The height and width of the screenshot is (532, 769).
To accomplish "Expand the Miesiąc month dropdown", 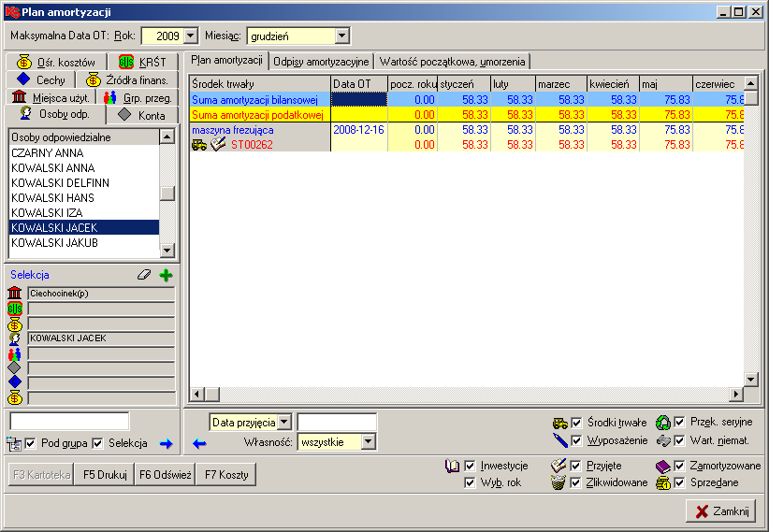I will pos(341,36).
